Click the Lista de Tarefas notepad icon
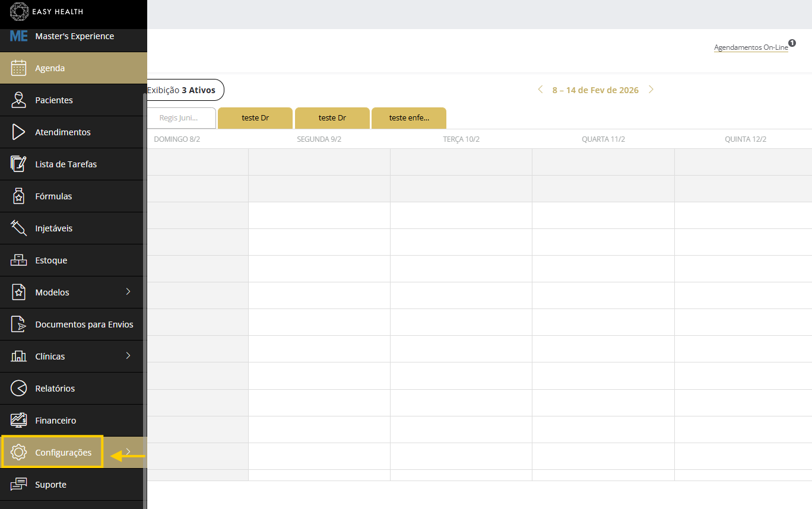 18,164
